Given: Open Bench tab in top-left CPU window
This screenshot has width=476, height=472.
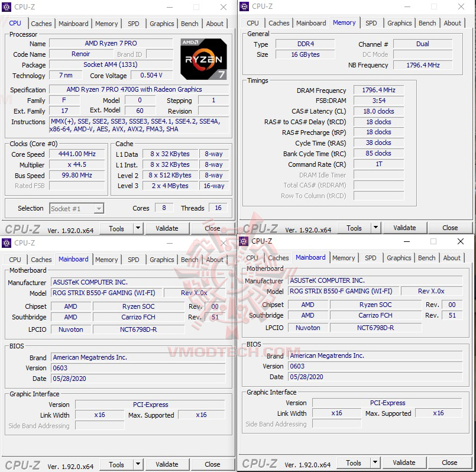Looking at the screenshot, I should 190,24.
